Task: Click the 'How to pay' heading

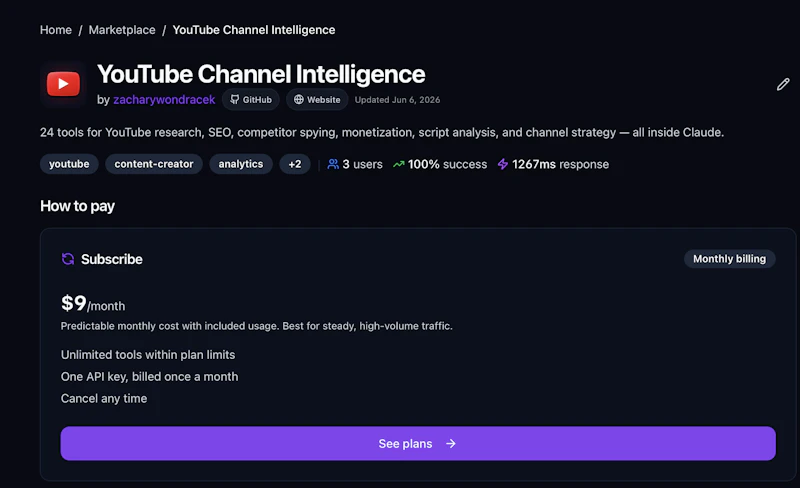Action: point(78,206)
